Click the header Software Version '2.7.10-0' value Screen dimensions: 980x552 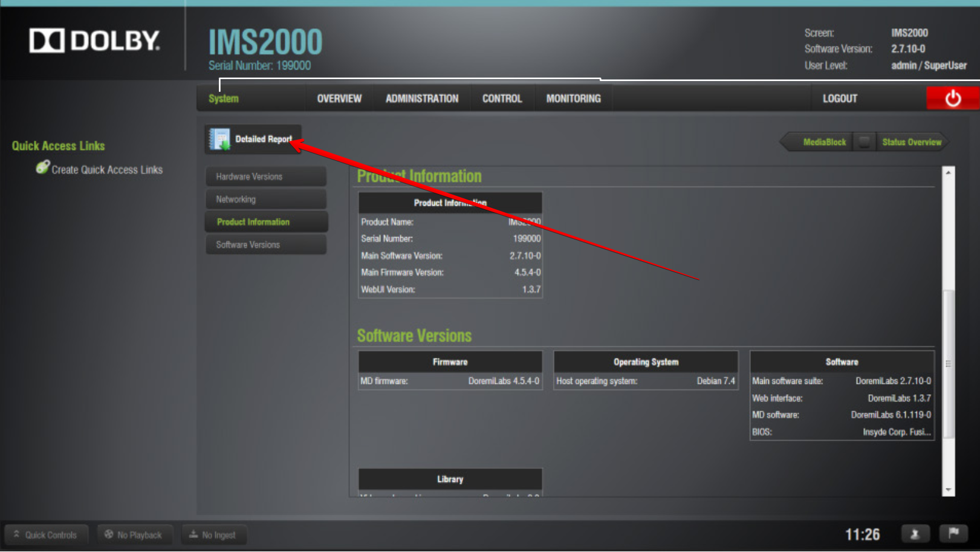pos(908,49)
